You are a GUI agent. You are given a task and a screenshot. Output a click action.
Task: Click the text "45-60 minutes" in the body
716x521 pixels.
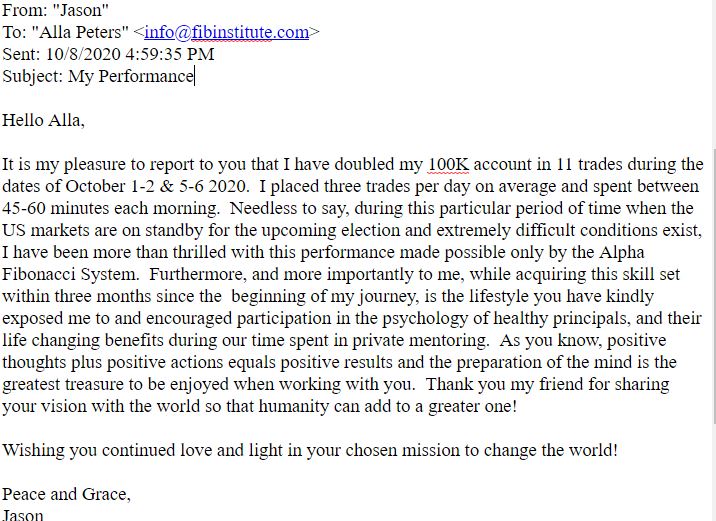click(x=54, y=208)
